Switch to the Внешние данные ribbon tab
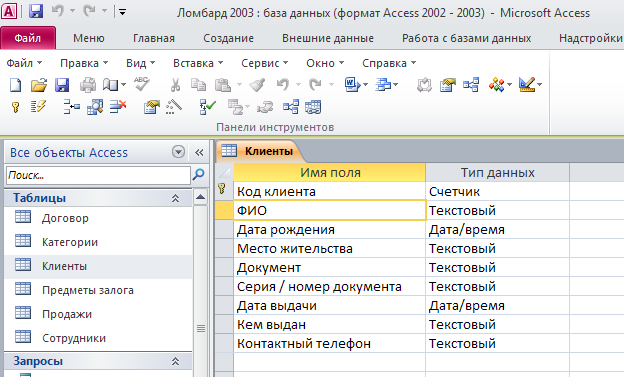This screenshot has height=377, width=624. tap(328, 38)
